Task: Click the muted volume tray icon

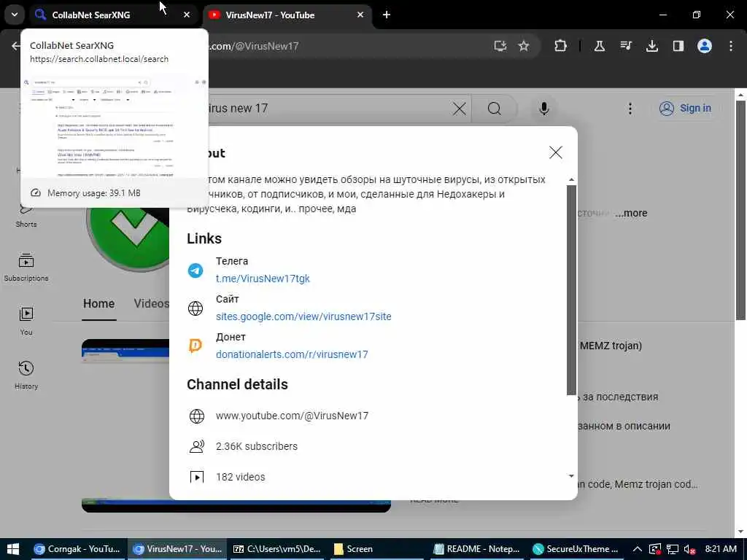Action: [x=689, y=549]
